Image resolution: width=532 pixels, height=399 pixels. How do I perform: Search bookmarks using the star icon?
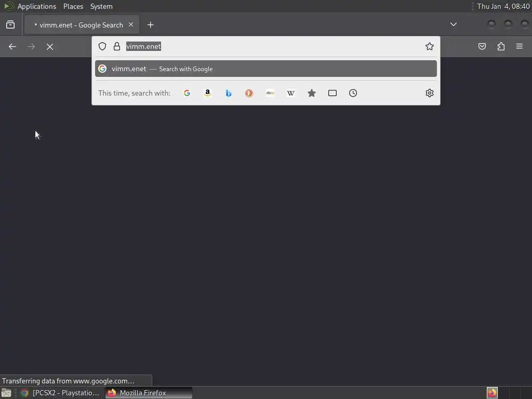[x=312, y=93]
